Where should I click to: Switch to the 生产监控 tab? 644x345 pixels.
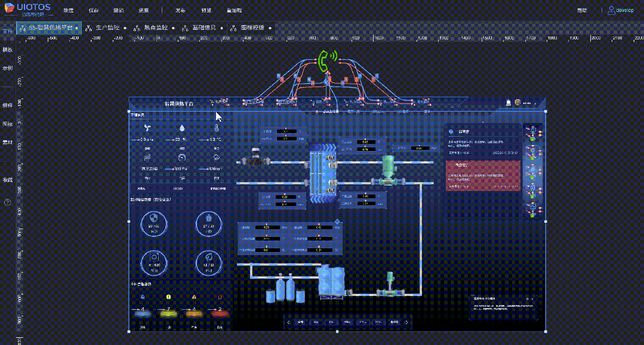(x=105, y=28)
